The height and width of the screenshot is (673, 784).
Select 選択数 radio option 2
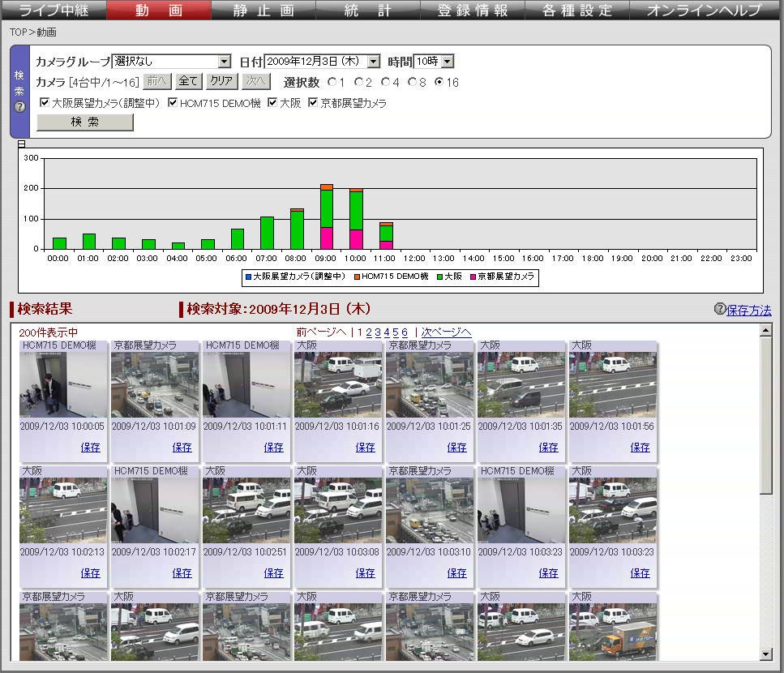point(358,82)
